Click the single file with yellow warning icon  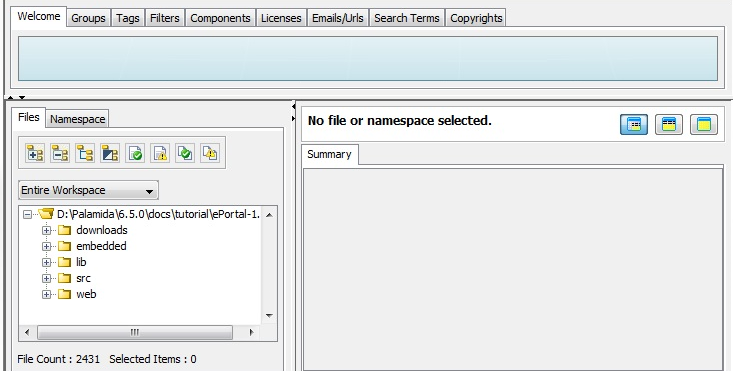(160, 153)
